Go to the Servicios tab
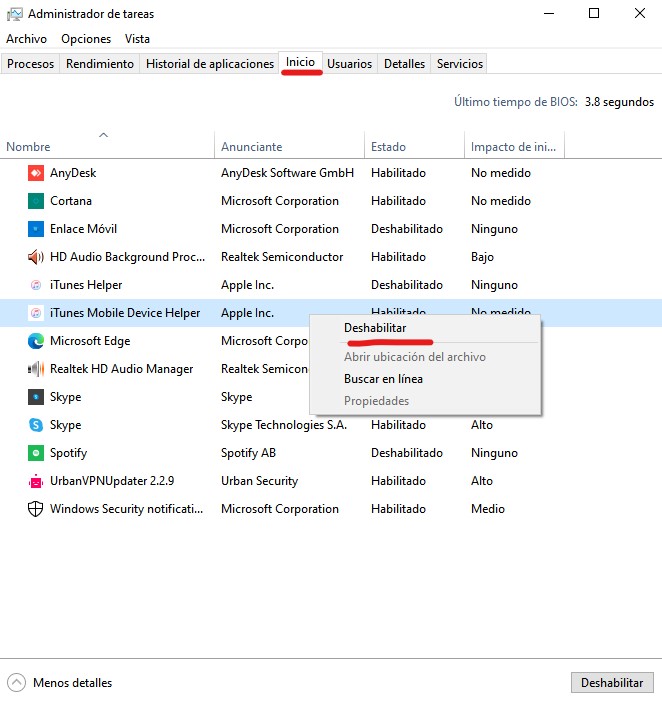 (460, 64)
